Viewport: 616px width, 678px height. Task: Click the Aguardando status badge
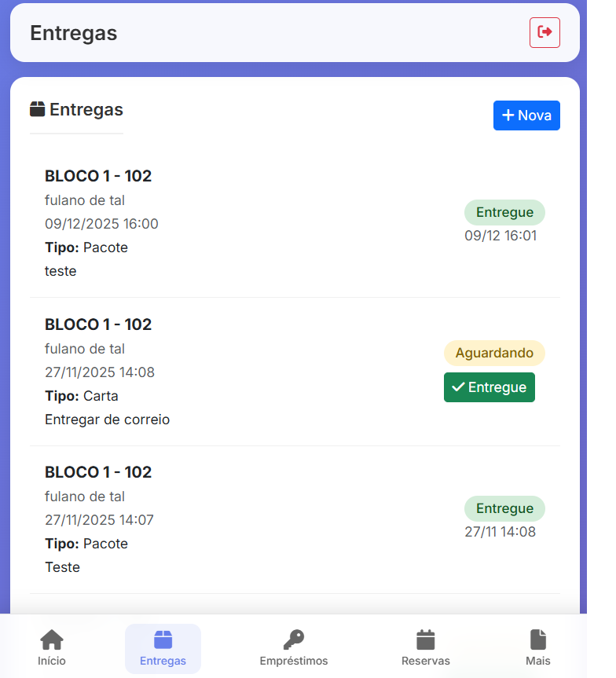click(494, 353)
